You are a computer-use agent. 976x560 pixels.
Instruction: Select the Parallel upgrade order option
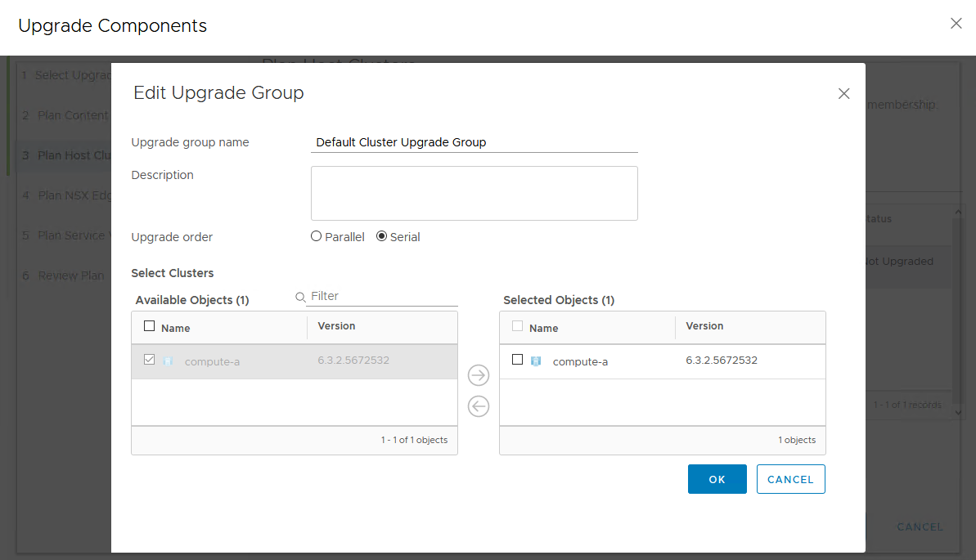pyautogui.click(x=317, y=237)
